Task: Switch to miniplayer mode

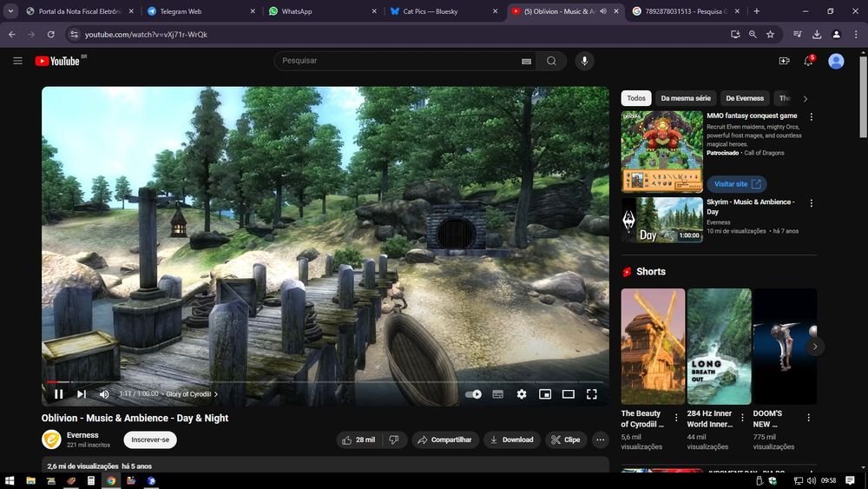Action: click(x=545, y=394)
